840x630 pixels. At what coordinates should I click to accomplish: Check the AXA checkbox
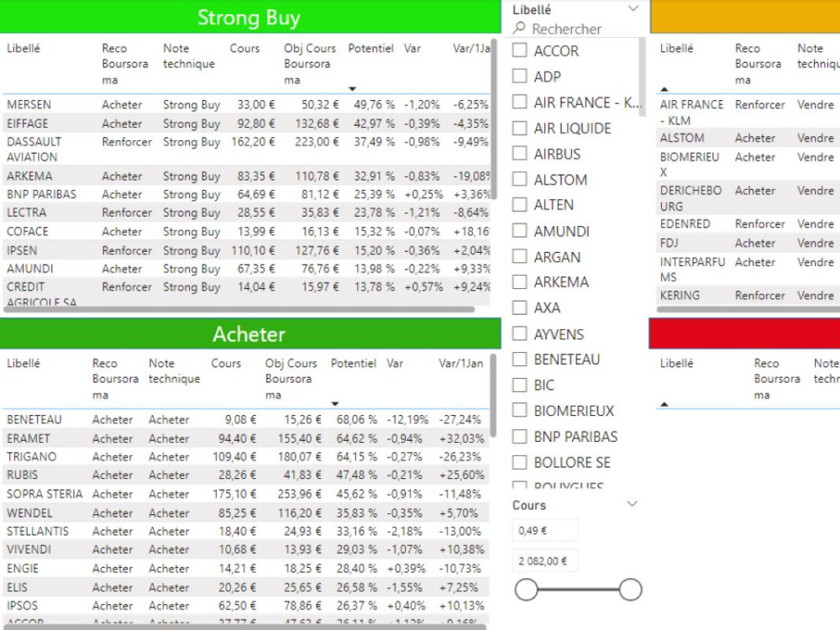[x=518, y=307]
